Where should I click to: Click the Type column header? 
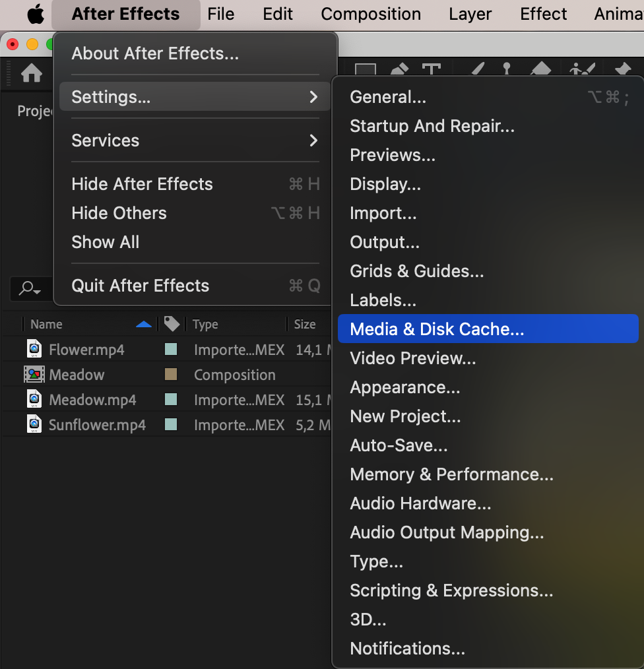pyautogui.click(x=206, y=324)
